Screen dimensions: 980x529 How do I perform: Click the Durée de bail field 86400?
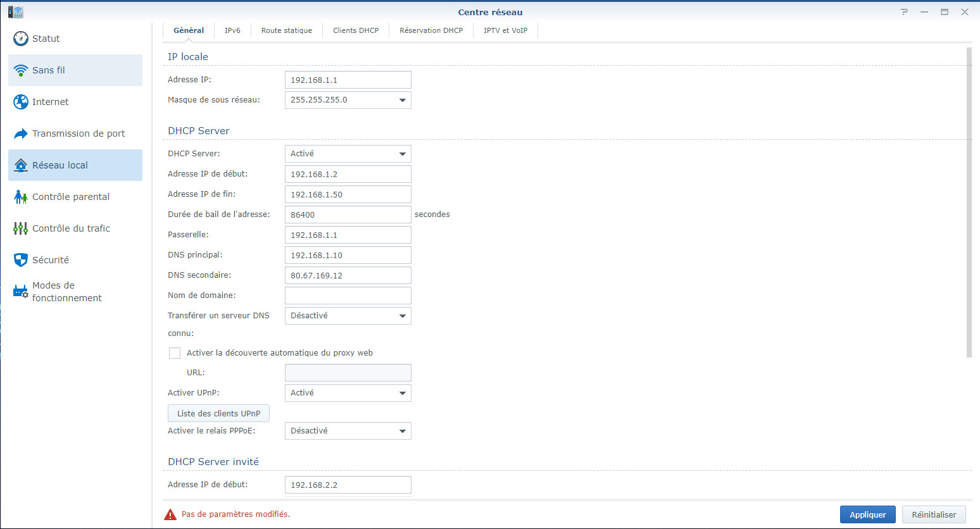coord(348,215)
